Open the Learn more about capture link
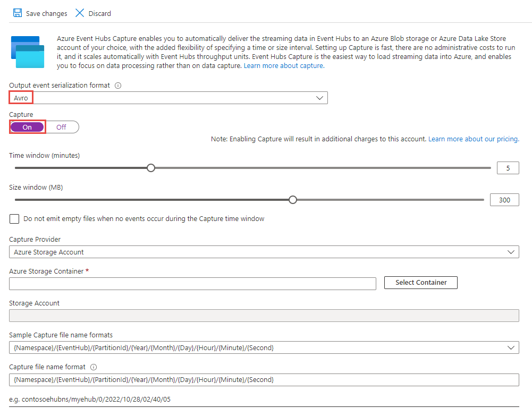This screenshot has height=416, width=532. 283,65
